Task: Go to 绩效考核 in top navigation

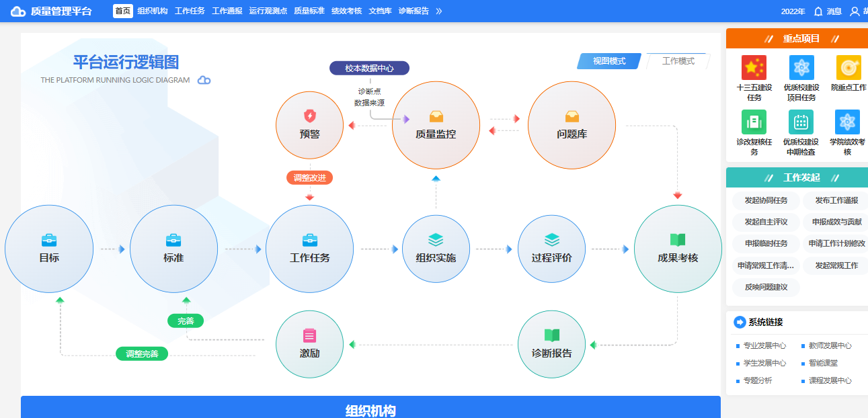Action: (346, 11)
